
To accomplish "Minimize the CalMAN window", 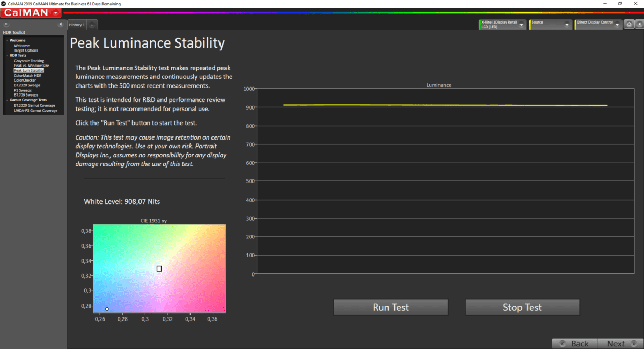I will tap(605, 4).
